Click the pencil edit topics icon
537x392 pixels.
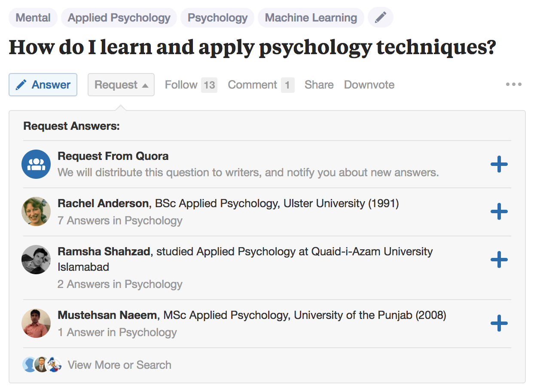click(380, 18)
